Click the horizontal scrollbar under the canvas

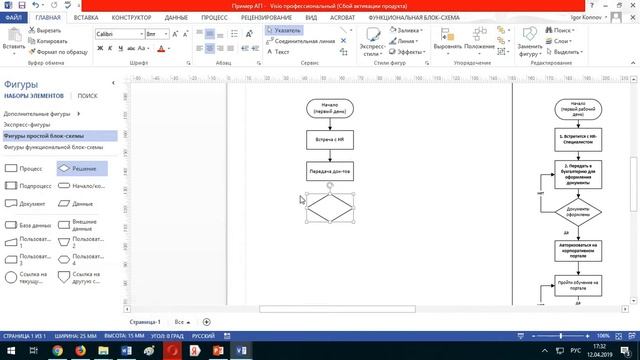click(x=337, y=309)
